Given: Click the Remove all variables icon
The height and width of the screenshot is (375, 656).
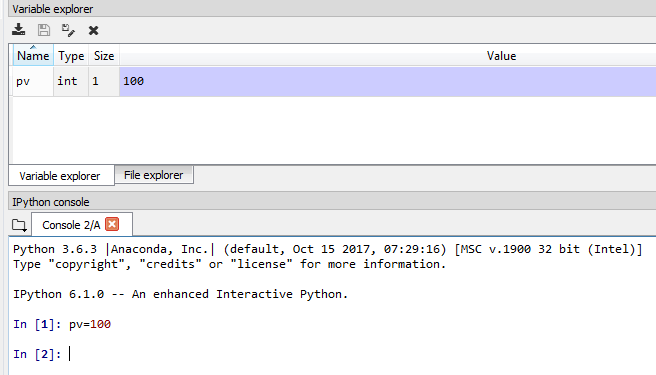Looking at the screenshot, I should 93,30.
